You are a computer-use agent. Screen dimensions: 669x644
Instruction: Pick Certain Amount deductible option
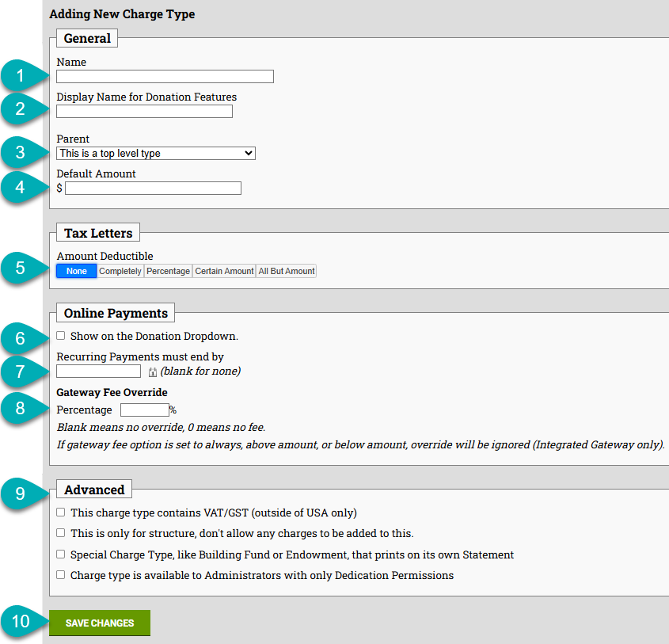pyautogui.click(x=224, y=271)
